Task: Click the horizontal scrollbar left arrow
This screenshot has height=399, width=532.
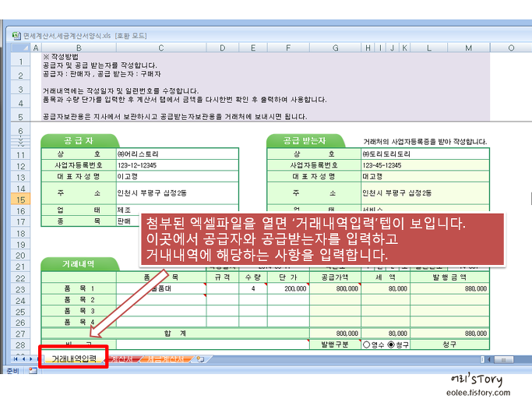Action: (x=489, y=359)
